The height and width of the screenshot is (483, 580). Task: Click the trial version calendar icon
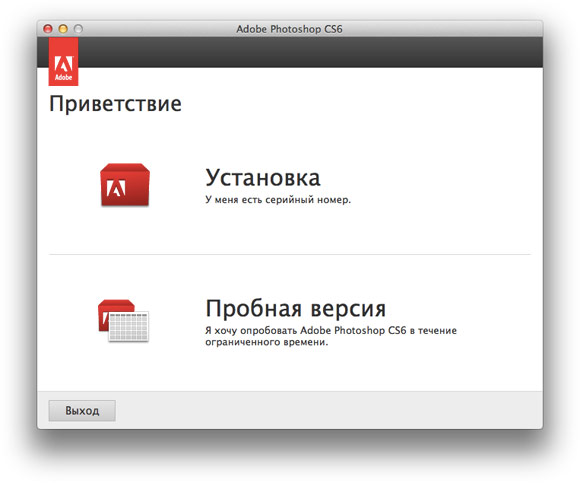(x=123, y=321)
